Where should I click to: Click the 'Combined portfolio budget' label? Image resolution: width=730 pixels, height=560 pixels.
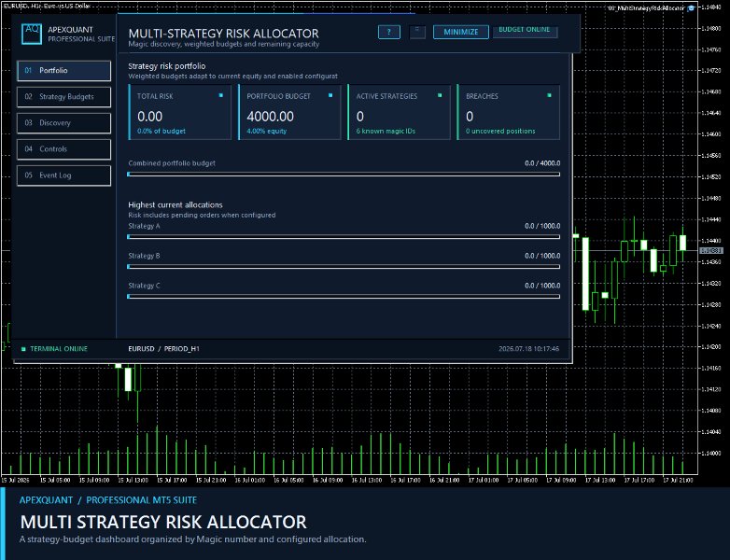coord(172,163)
